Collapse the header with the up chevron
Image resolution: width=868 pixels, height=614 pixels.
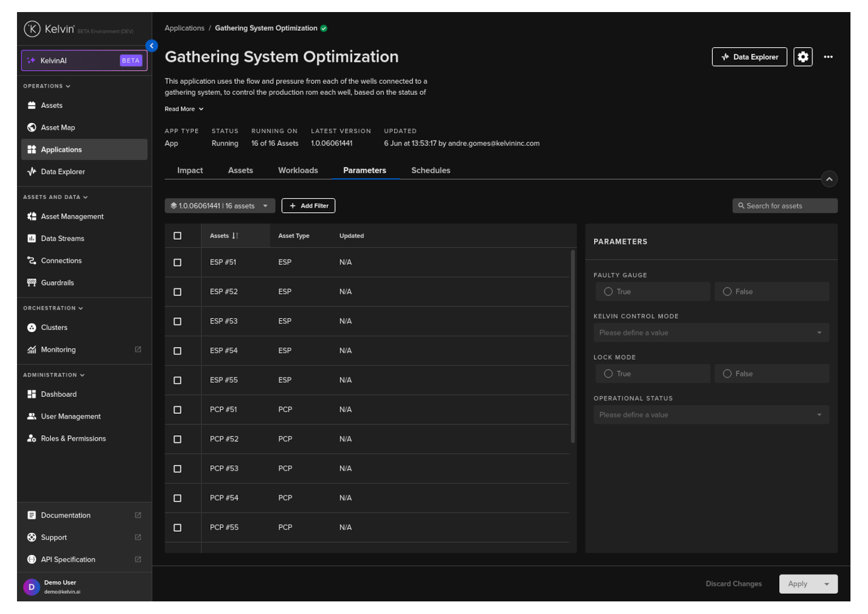829,179
